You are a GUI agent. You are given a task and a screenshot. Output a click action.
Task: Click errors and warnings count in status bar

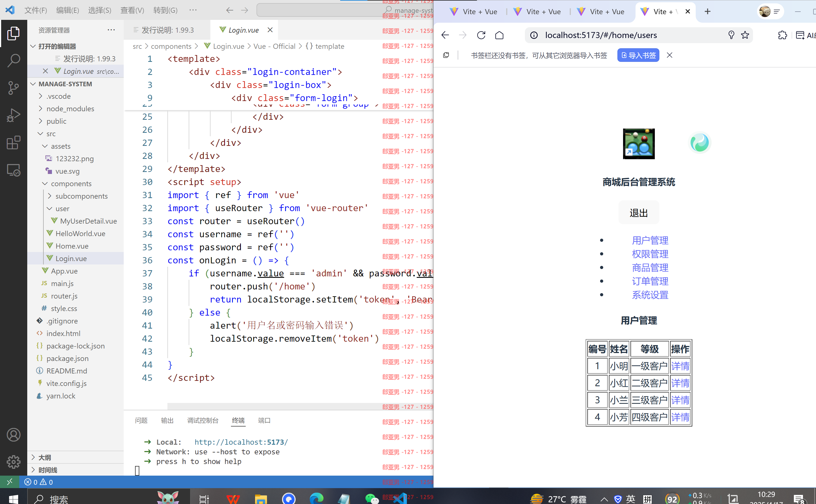(x=38, y=482)
